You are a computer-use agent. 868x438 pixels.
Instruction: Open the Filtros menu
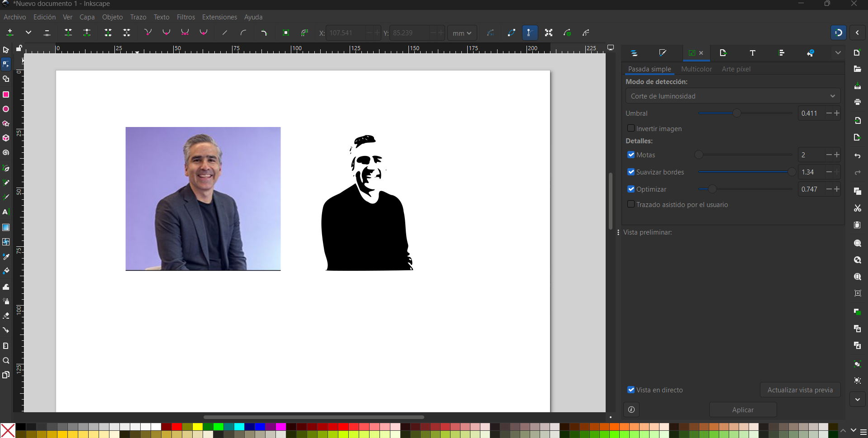click(x=185, y=17)
